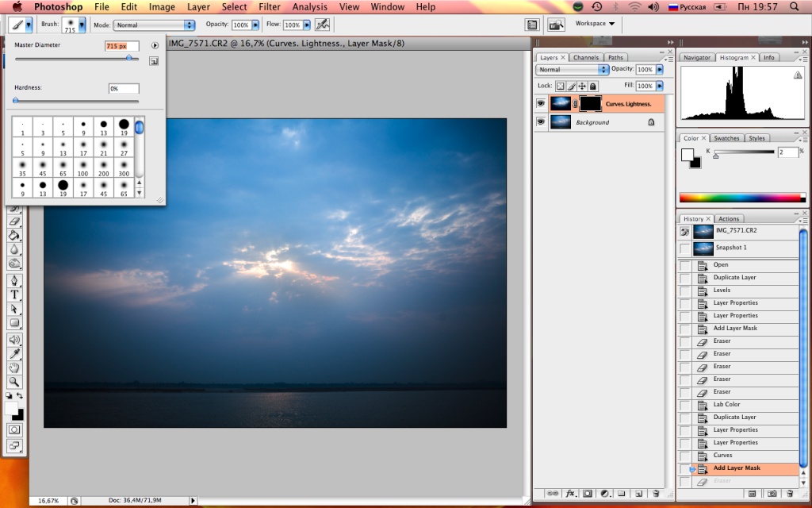This screenshot has height=508, width=812.
Task: Revert to Snapshot 1 in History
Action: [x=730, y=248]
